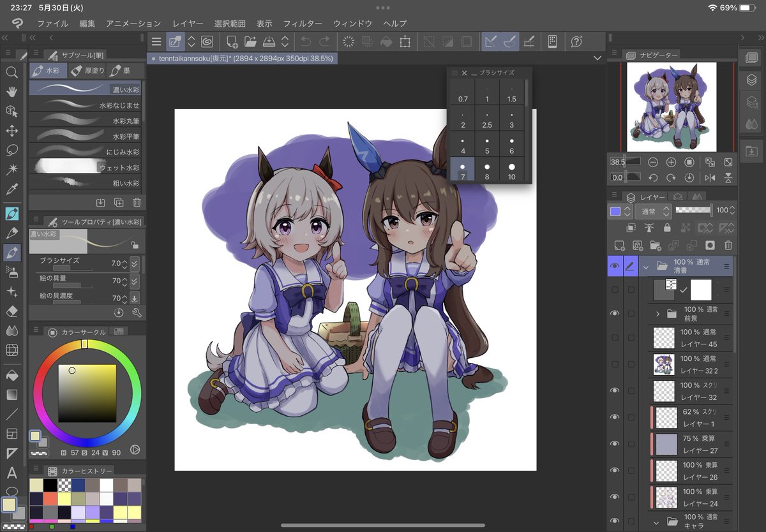The height and width of the screenshot is (532, 766).
Task: Toggle snap to grid in command bar
Action: (529, 41)
